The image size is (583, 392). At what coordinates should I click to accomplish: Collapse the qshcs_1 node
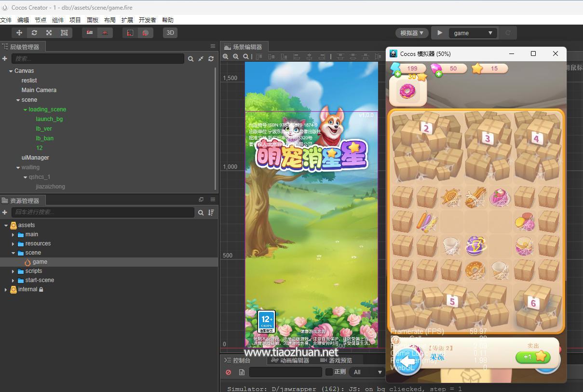click(25, 177)
